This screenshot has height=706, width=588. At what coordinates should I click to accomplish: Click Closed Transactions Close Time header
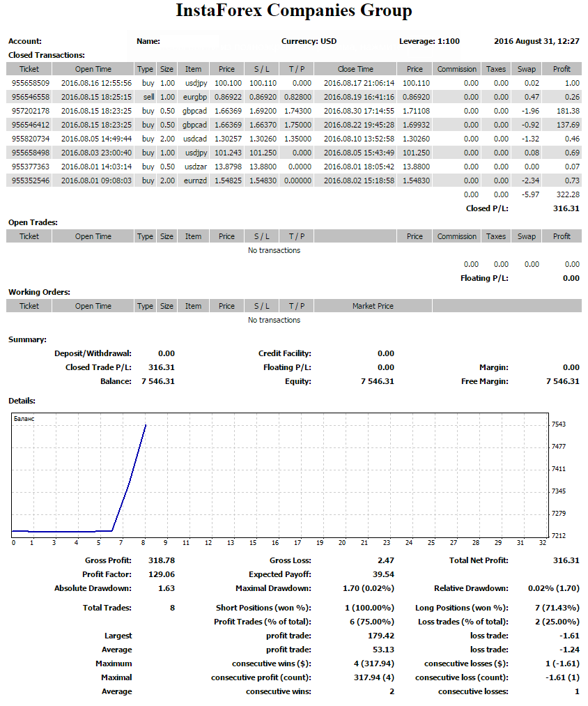[x=355, y=69]
